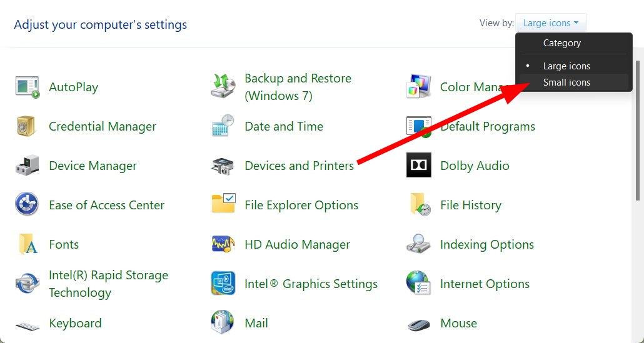Open the Devices and Printers link
Viewport: 644px width, 343px height.
[299, 166]
